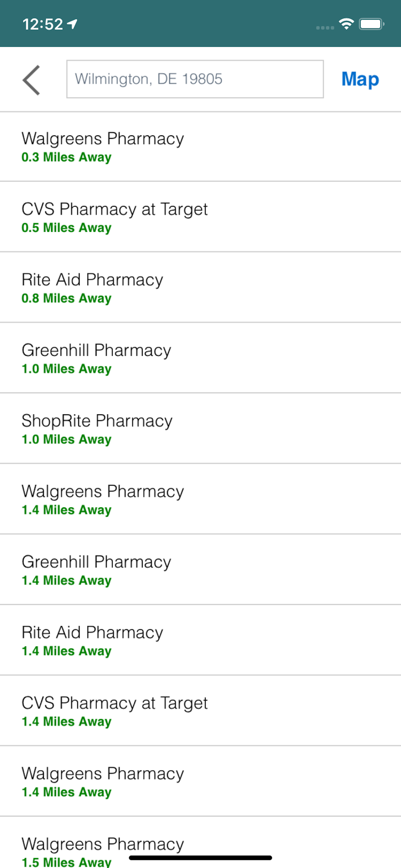
Task: Tap the back arrow icon
Action: tap(31, 80)
